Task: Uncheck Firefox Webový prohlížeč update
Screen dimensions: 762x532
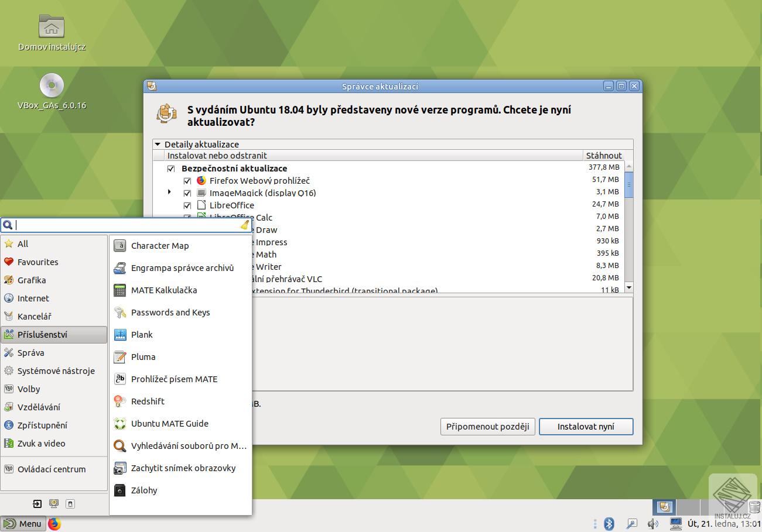Action: coord(187,181)
